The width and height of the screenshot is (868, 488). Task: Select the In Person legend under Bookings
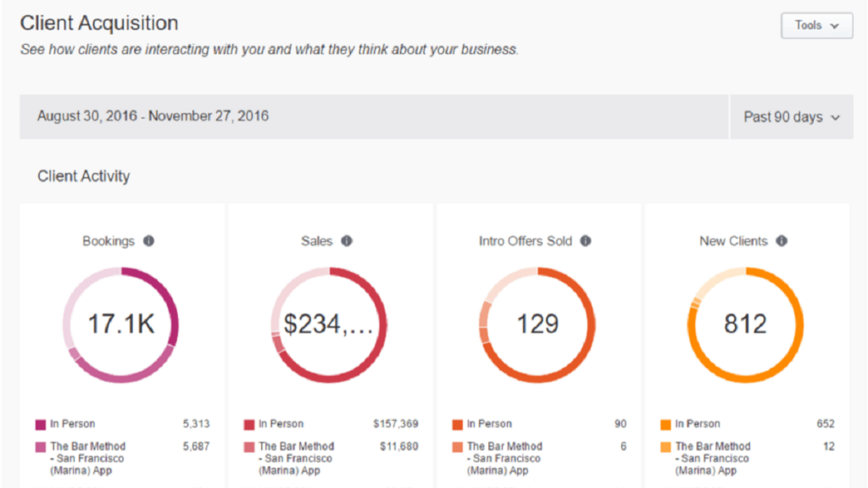pos(72,424)
